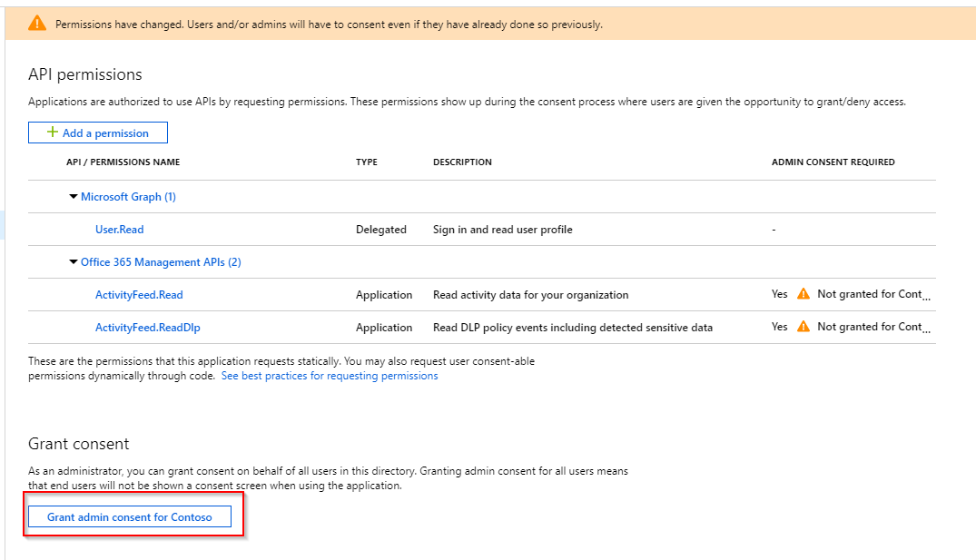Click the DESCRIPTION column header

click(462, 162)
